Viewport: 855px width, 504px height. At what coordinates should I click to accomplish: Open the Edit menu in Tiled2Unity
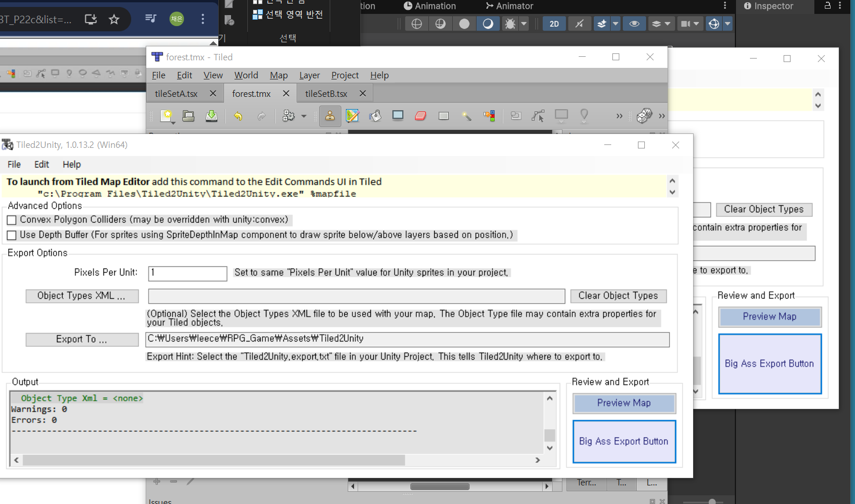(42, 164)
